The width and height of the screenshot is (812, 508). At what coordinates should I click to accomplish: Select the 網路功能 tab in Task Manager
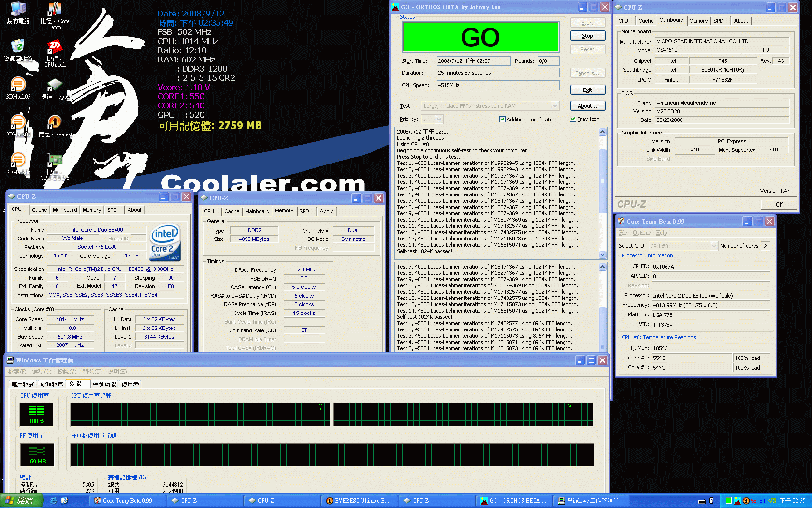104,384
